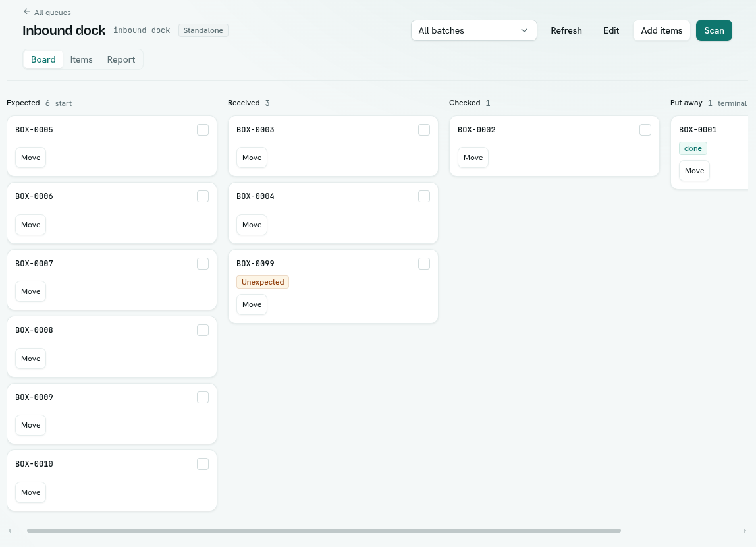
Task: Select the BOX-0010 checkbox
Action: coord(203,463)
